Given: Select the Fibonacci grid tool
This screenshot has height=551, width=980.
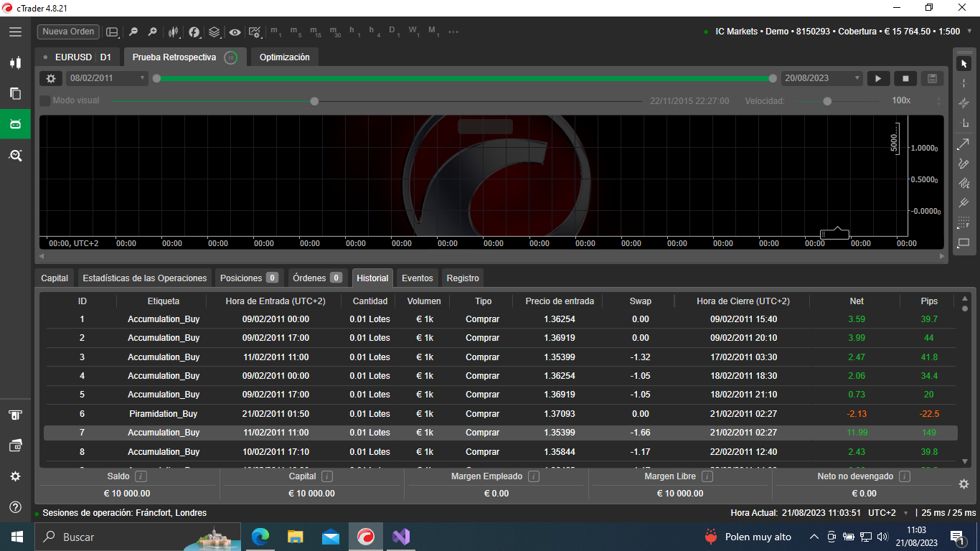Looking at the screenshot, I should point(963,223).
